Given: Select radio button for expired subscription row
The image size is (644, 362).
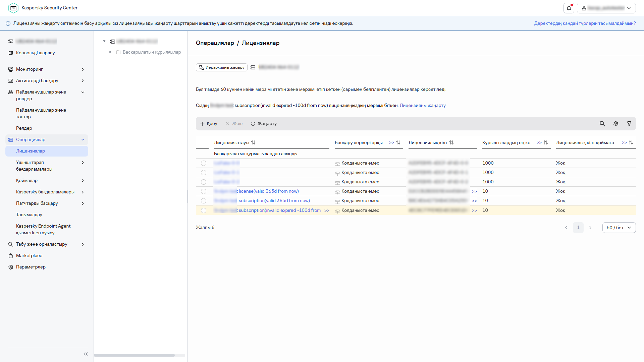Looking at the screenshot, I should pos(203,210).
